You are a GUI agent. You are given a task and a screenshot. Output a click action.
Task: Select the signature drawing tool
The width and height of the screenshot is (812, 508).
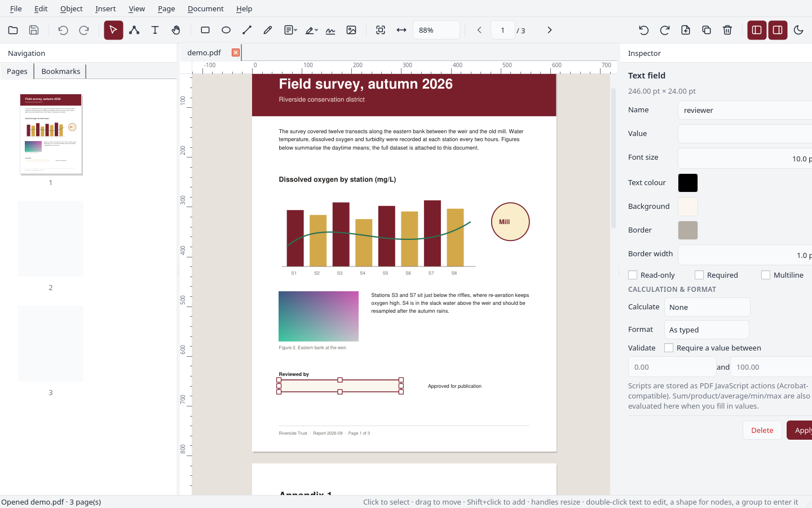tap(330, 30)
